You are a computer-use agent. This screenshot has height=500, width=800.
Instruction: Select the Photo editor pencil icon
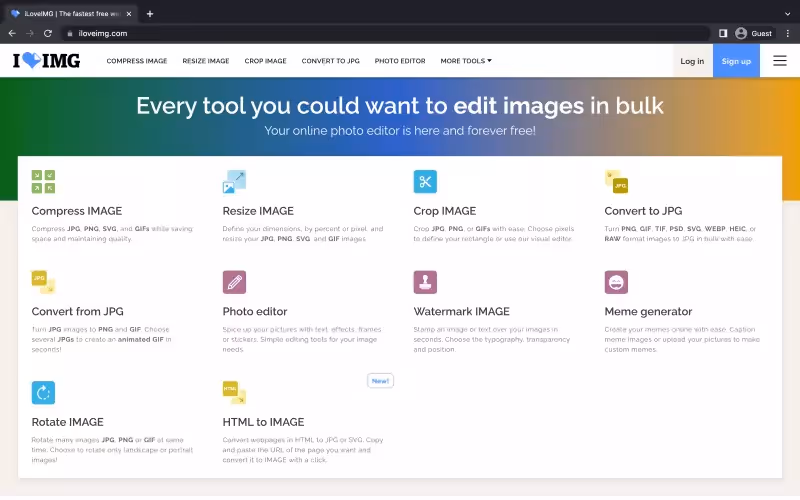pos(234,282)
